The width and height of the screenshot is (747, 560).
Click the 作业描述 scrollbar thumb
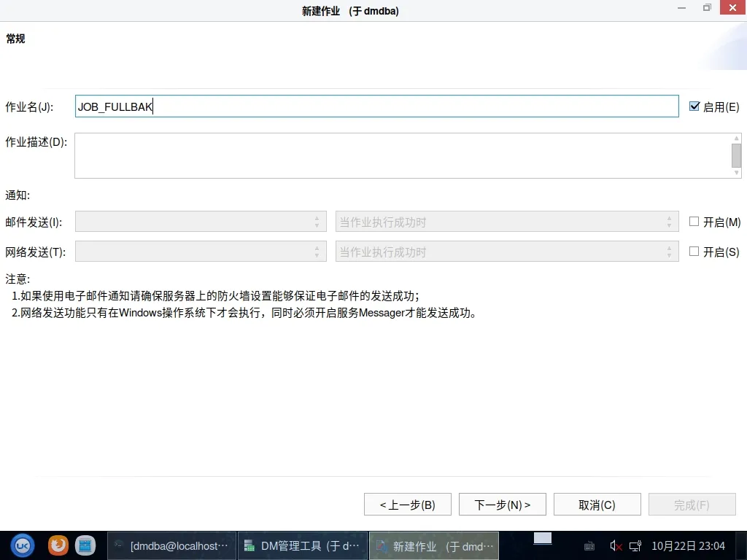click(x=736, y=155)
